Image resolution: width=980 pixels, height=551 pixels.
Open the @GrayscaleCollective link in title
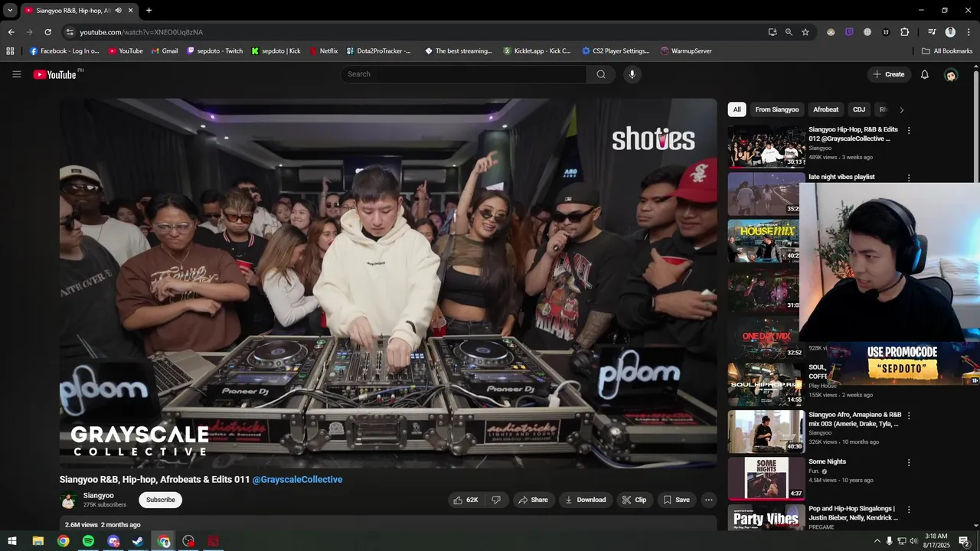tap(297, 479)
